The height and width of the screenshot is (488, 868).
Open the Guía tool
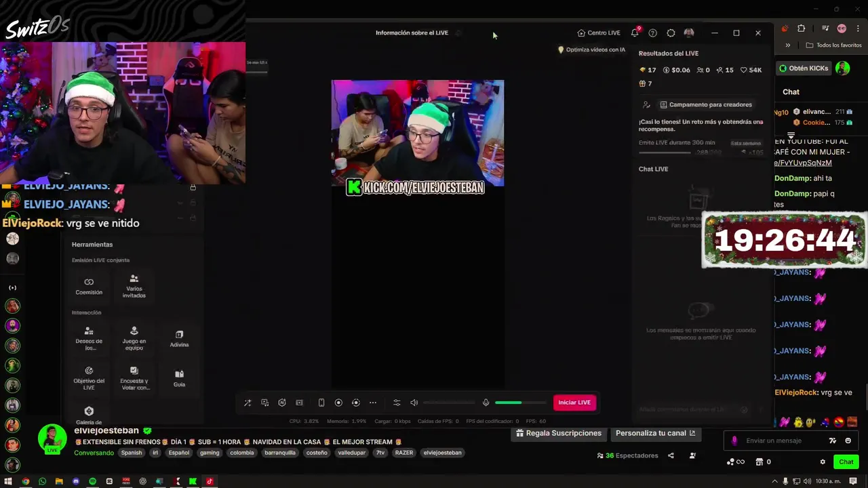(179, 378)
